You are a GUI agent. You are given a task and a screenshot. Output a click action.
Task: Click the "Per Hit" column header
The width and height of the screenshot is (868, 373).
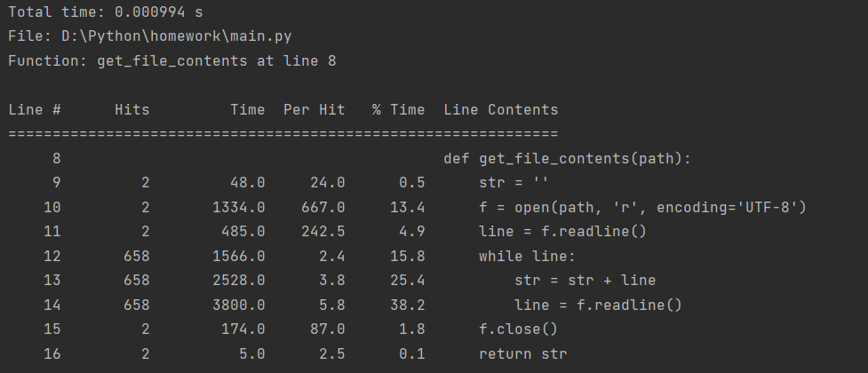coord(314,110)
